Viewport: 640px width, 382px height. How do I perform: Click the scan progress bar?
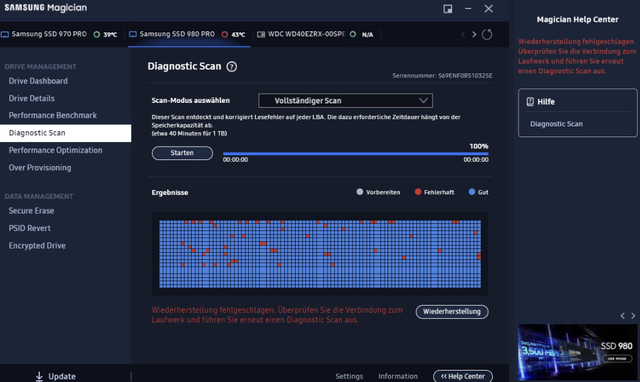pyautogui.click(x=356, y=154)
